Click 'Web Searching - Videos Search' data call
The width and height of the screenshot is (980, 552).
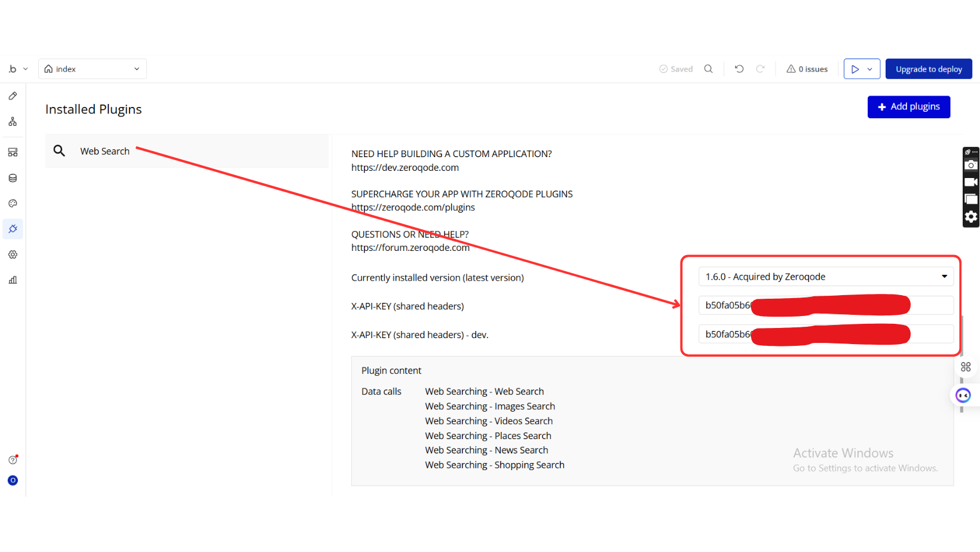[x=489, y=421]
